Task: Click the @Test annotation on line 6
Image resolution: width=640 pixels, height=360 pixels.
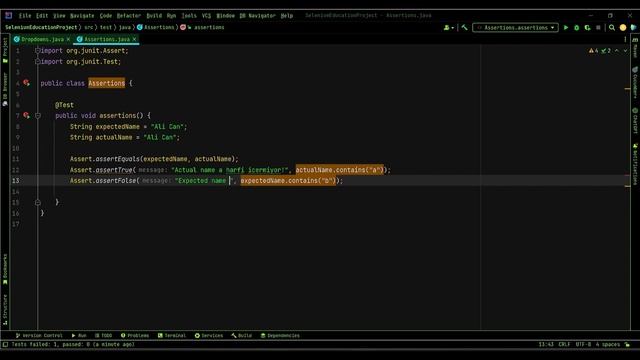Action: pyautogui.click(x=64, y=105)
